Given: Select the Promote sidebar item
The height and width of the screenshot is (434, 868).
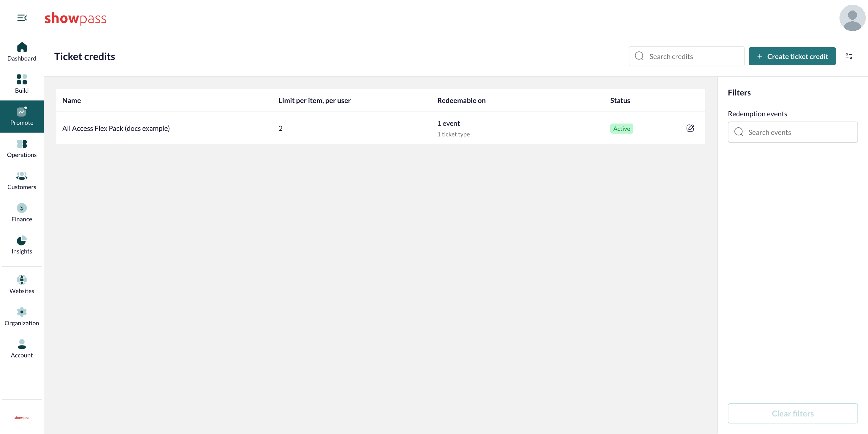Looking at the screenshot, I should [22, 117].
